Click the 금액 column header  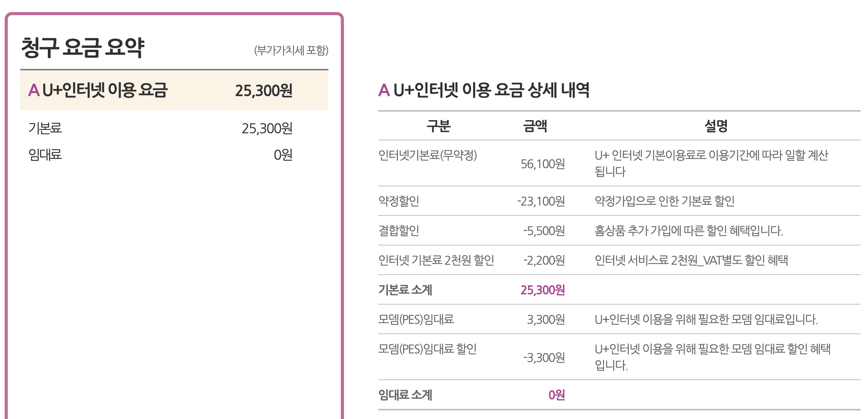535,126
